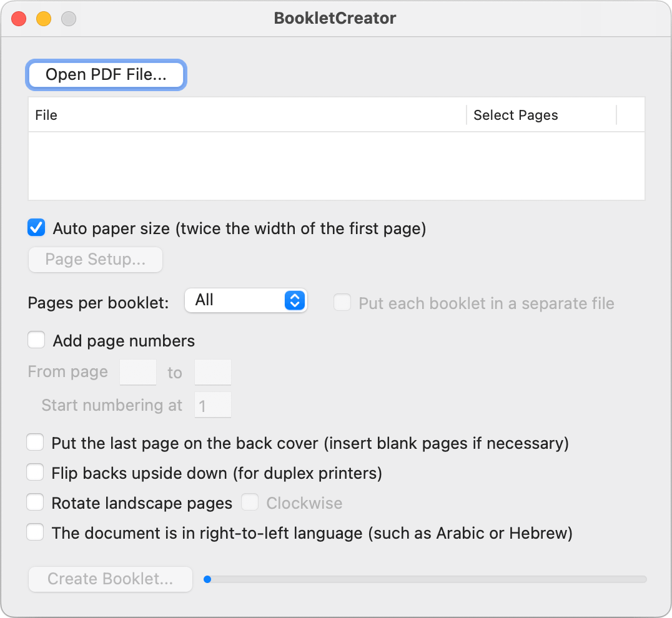Screen dimensions: 672x618
Task: Open the Pages per booklet dropdown
Action: (x=245, y=300)
